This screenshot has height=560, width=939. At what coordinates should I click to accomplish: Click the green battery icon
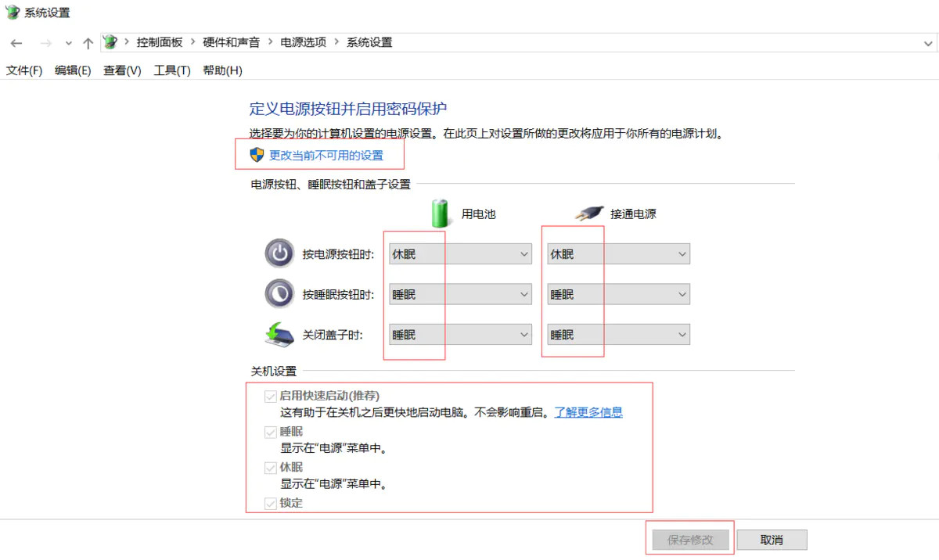[x=442, y=213]
